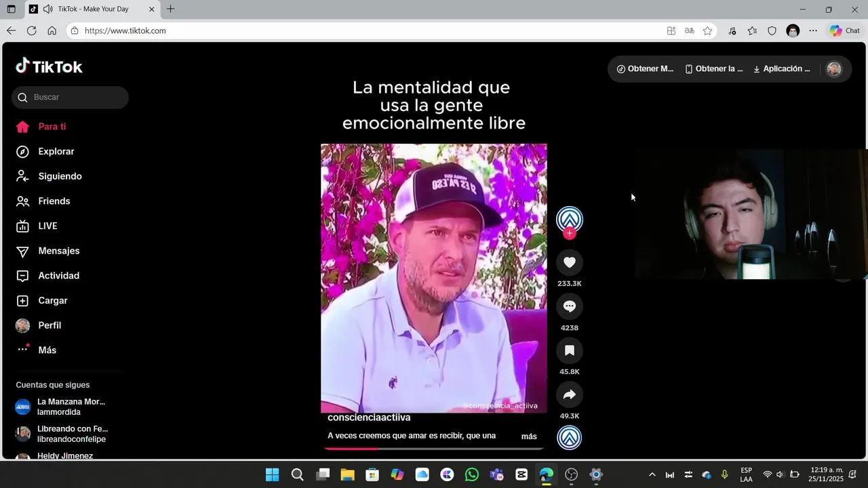Open Copilot Chat in Edge
Image resolution: width=868 pixels, height=488 pixels.
(844, 30)
